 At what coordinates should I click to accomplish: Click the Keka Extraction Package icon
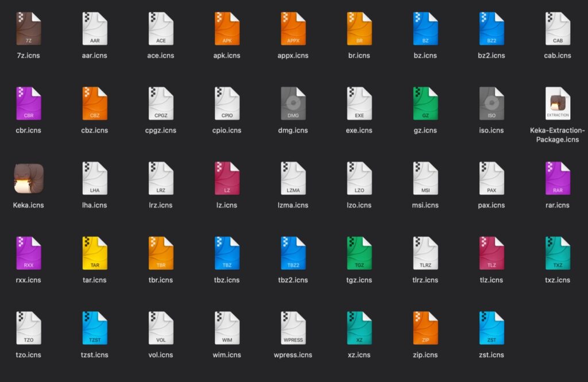[x=558, y=103]
